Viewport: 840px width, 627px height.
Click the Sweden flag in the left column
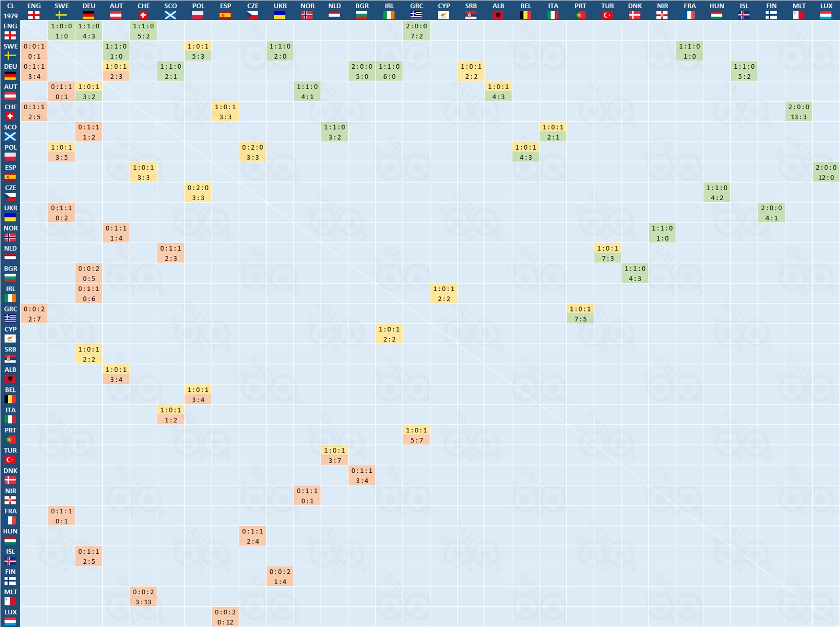pyautogui.click(x=10, y=56)
